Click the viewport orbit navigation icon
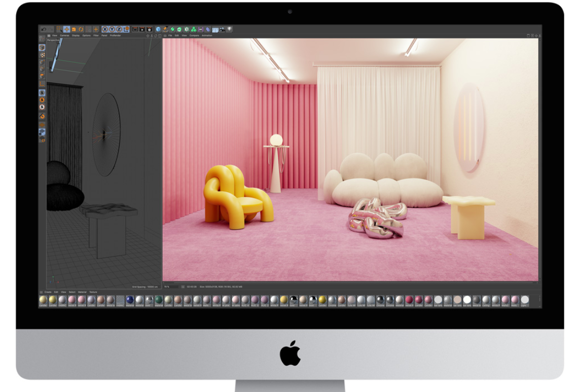The image size is (579, 392). (156, 36)
